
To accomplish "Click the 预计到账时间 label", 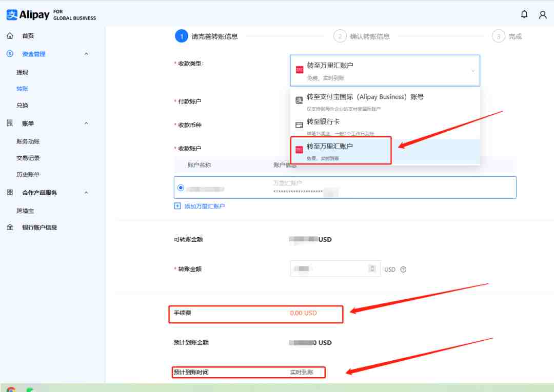I will [191, 372].
